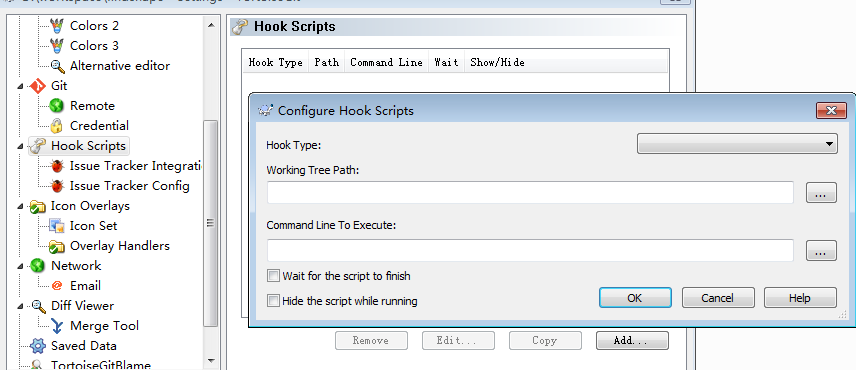Click the OK button in dialog
856x370 pixels.
[x=635, y=298]
